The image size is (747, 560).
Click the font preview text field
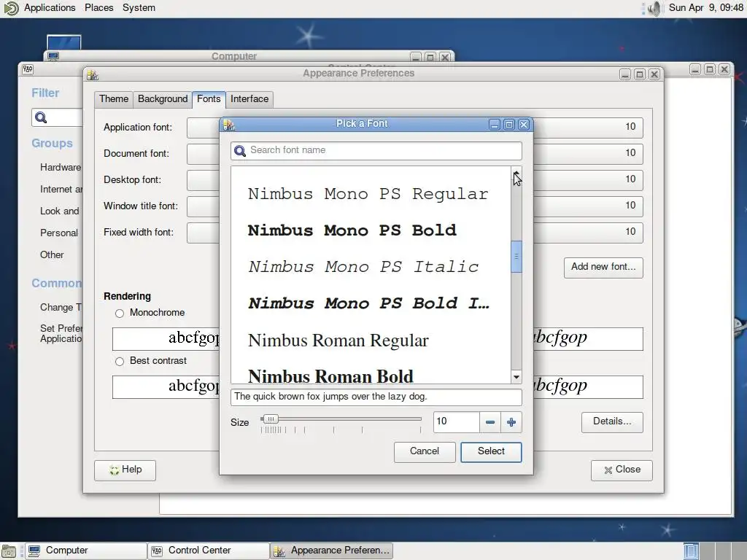[x=376, y=397]
